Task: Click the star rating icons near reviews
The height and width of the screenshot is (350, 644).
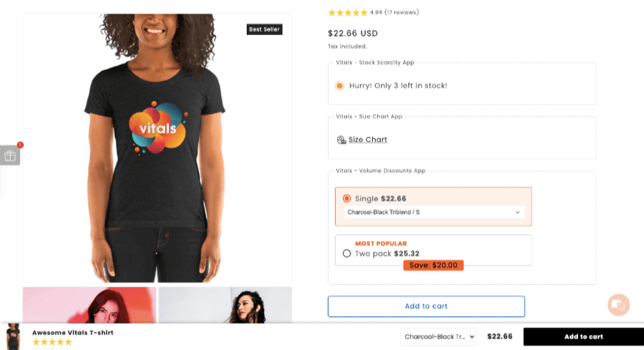Action: pyautogui.click(x=348, y=12)
